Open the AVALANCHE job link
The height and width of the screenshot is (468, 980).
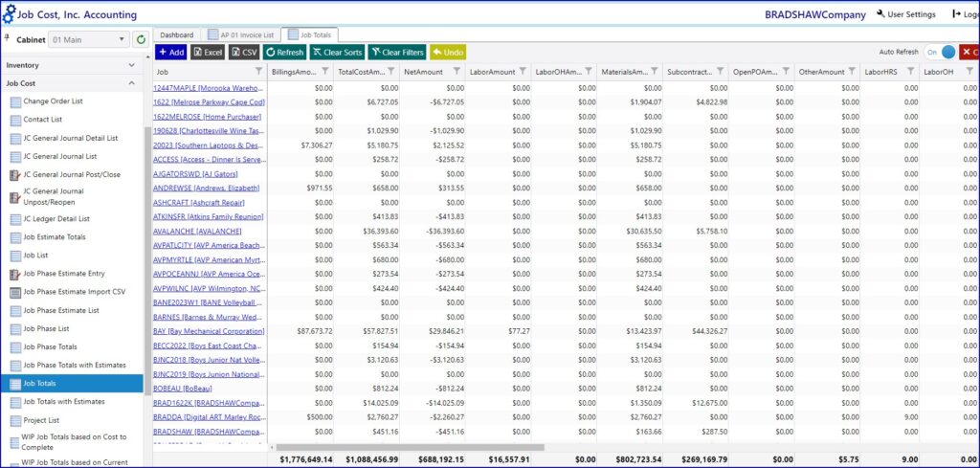pyautogui.click(x=197, y=232)
